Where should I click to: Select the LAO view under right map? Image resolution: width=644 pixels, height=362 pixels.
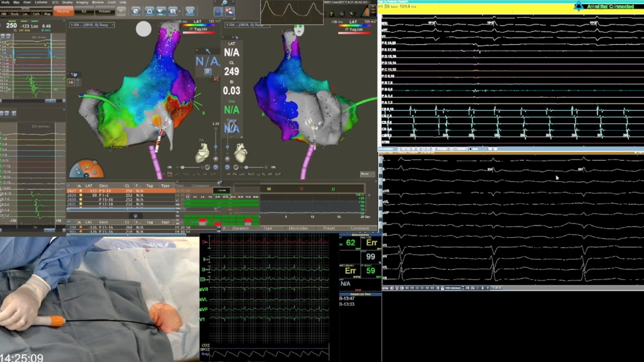click(x=242, y=174)
